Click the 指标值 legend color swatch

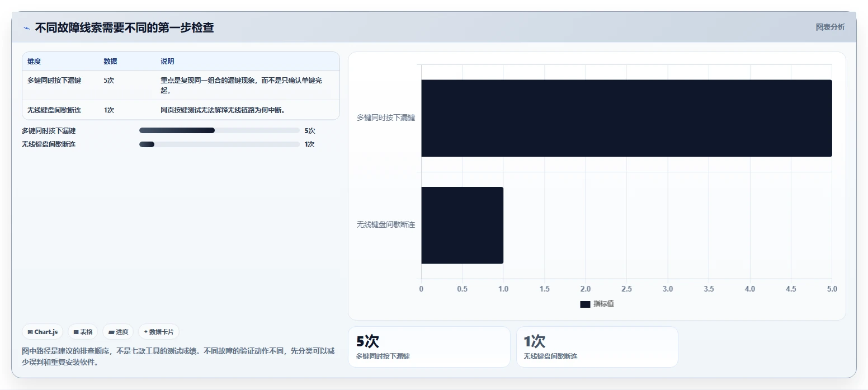click(585, 304)
